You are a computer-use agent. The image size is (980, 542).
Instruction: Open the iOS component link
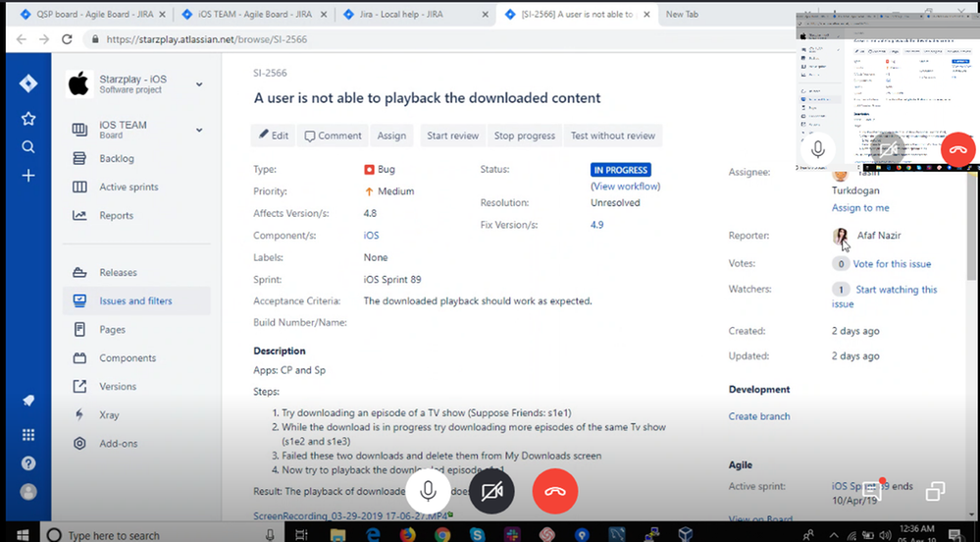371,236
